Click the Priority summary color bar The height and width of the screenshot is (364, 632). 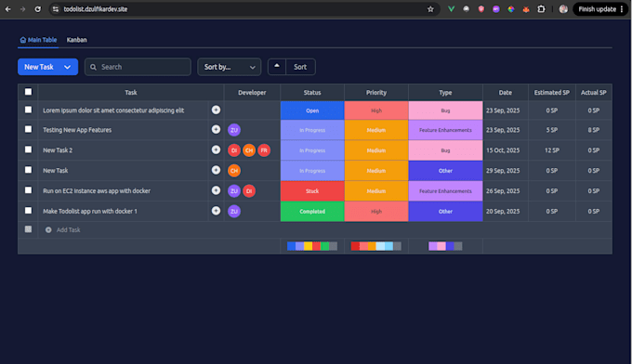(x=376, y=246)
